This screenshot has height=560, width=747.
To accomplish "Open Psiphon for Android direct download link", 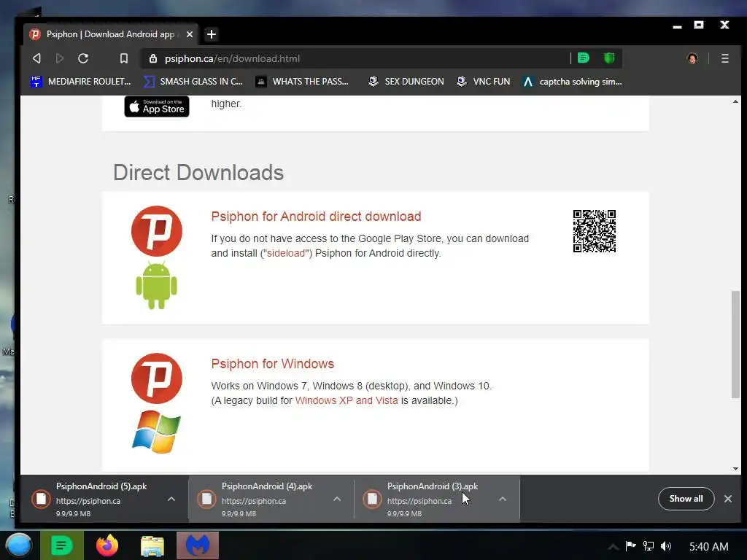I will [x=316, y=216].
